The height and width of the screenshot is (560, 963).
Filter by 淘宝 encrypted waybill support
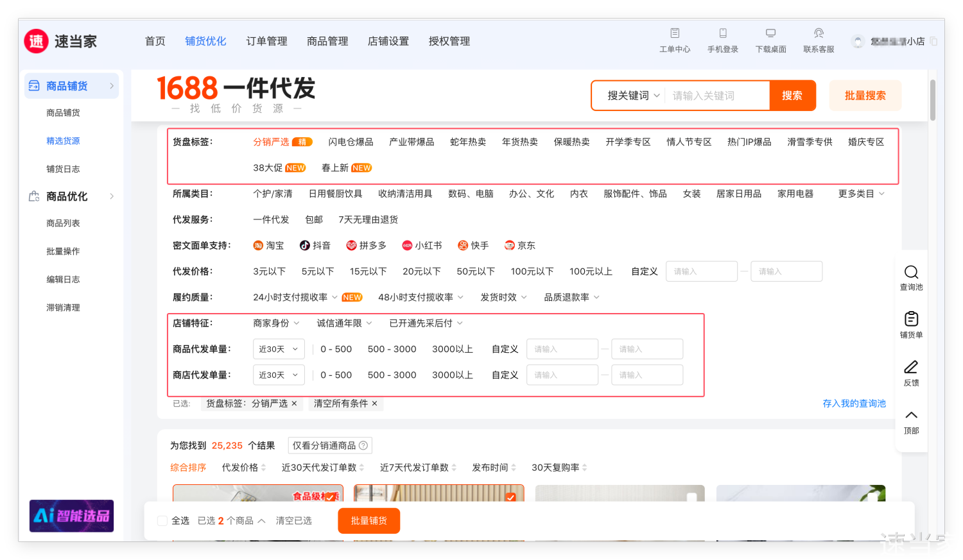point(268,246)
